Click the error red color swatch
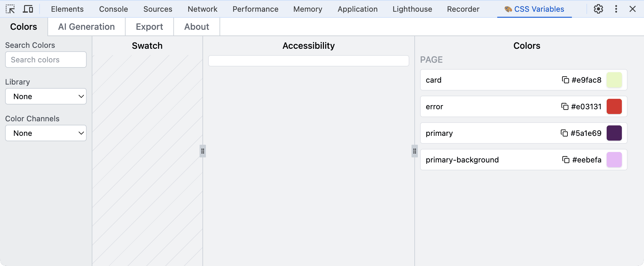The width and height of the screenshot is (644, 266). point(614,106)
